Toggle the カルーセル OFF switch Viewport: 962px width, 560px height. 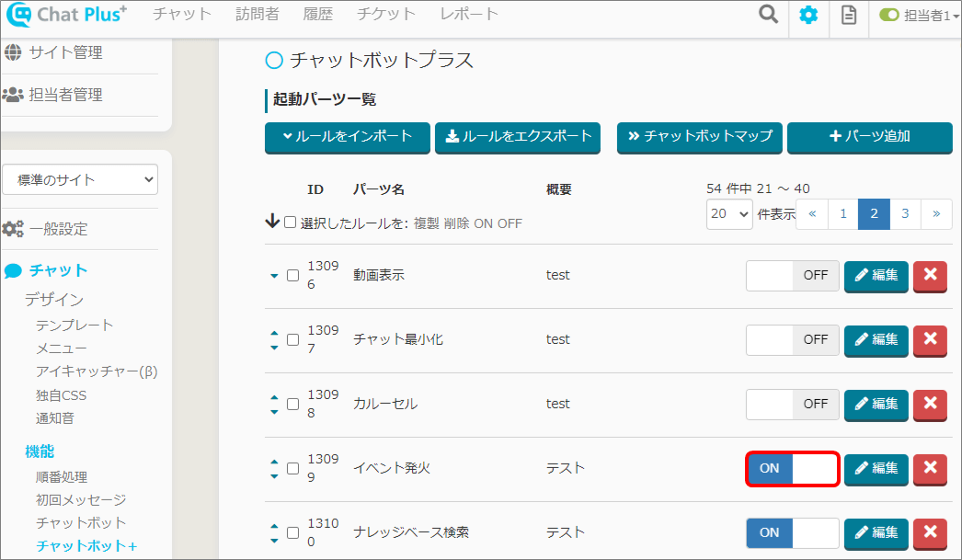[x=793, y=405]
